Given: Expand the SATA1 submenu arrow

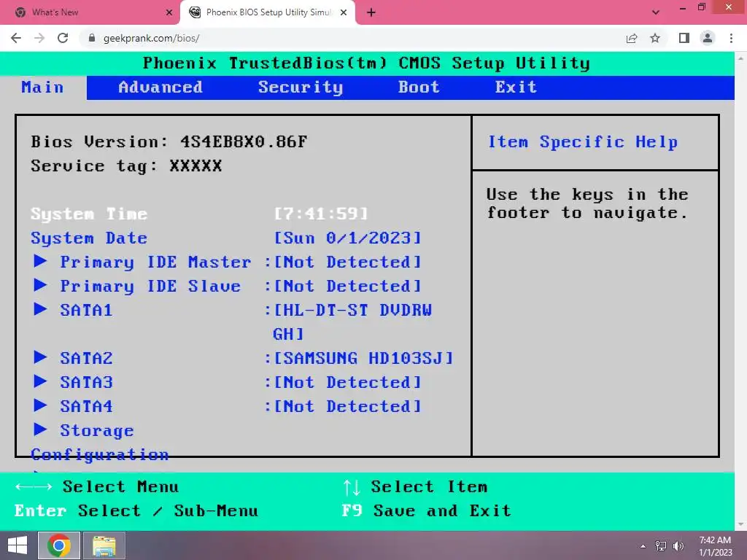Looking at the screenshot, I should [41, 309].
